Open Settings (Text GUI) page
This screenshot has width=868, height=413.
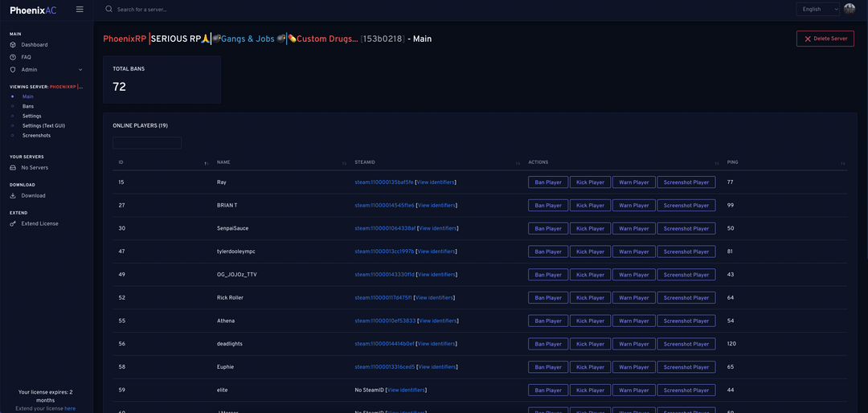pyautogui.click(x=43, y=125)
